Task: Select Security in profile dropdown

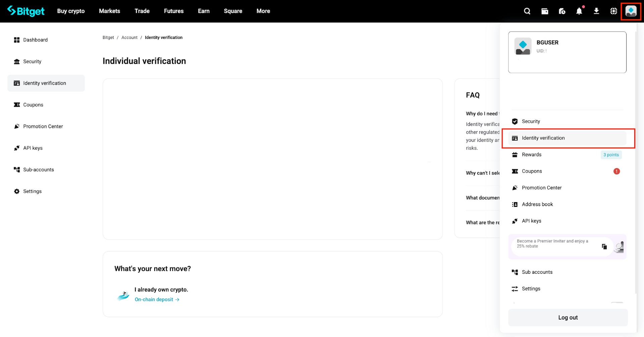Action: coord(567,122)
